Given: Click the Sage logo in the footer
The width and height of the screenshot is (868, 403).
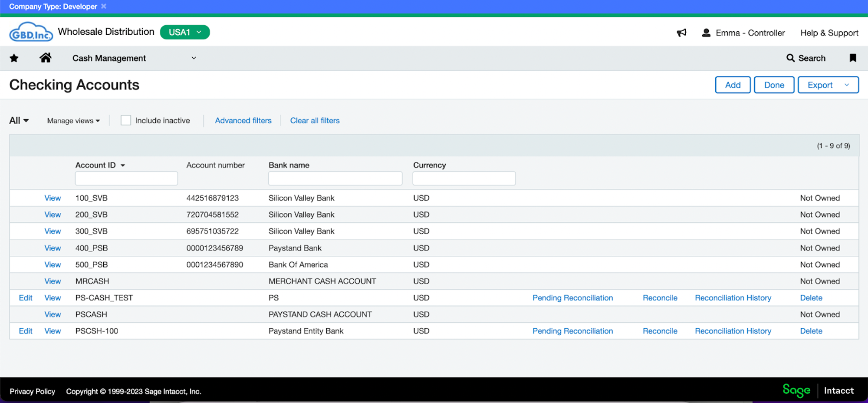Looking at the screenshot, I should coord(796,390).
